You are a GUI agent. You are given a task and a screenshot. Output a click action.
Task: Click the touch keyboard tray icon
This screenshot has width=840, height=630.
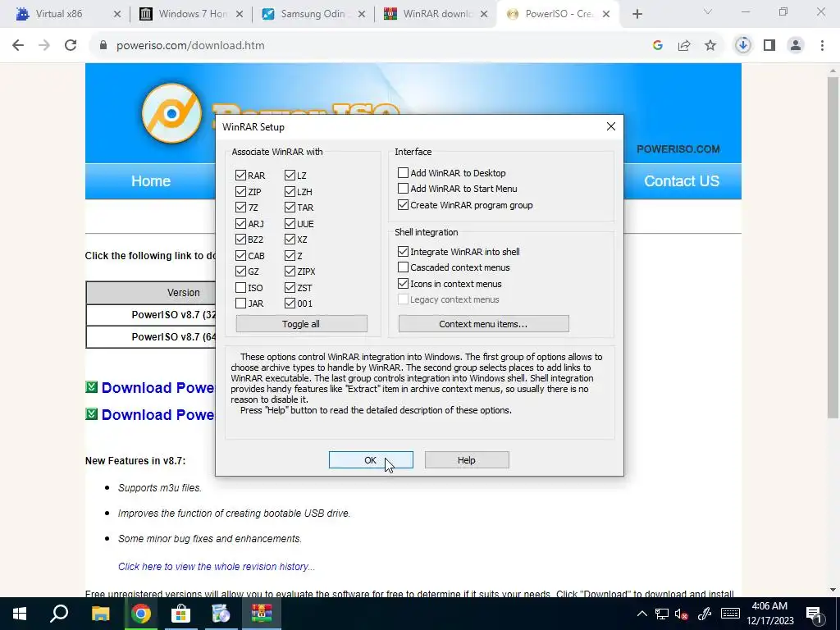(x=730, y=614)
